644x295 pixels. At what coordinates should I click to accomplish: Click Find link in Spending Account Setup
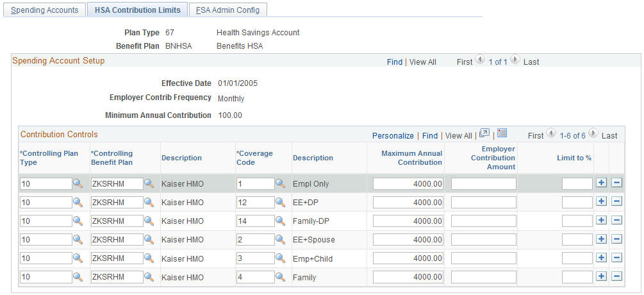(x=395, y=62)
